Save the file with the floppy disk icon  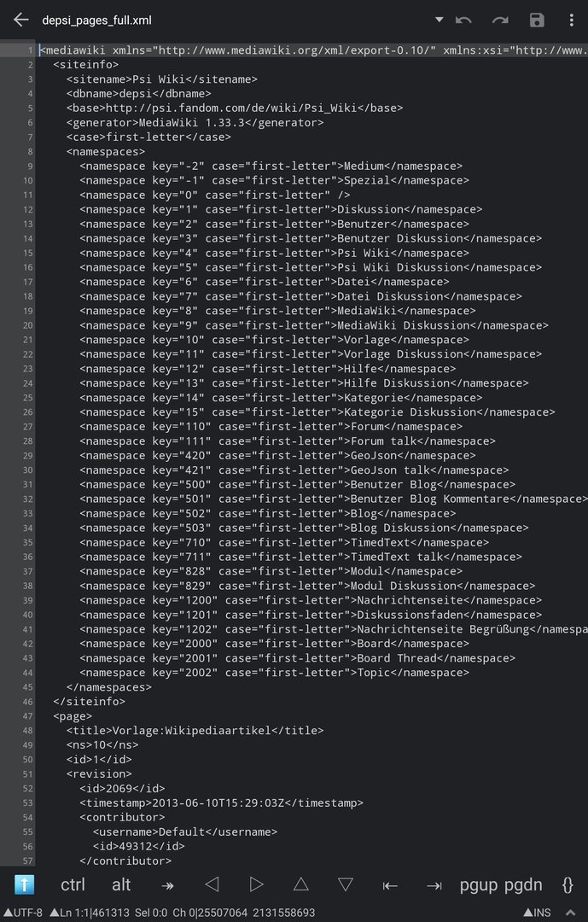pos(537,20)
